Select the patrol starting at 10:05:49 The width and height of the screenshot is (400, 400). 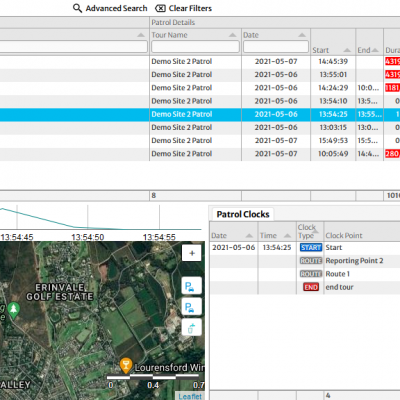coord(200,154)
